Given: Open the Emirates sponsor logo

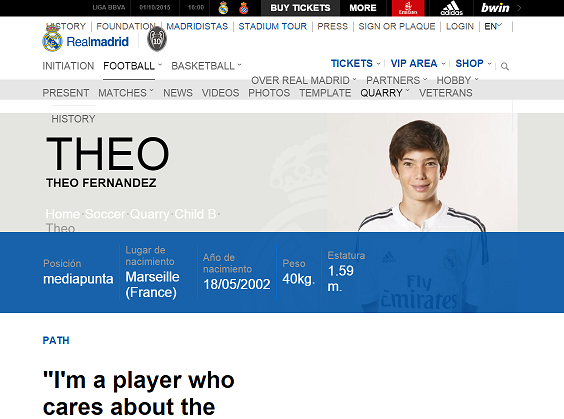Looking at the screenshot, I should point(408,8).
